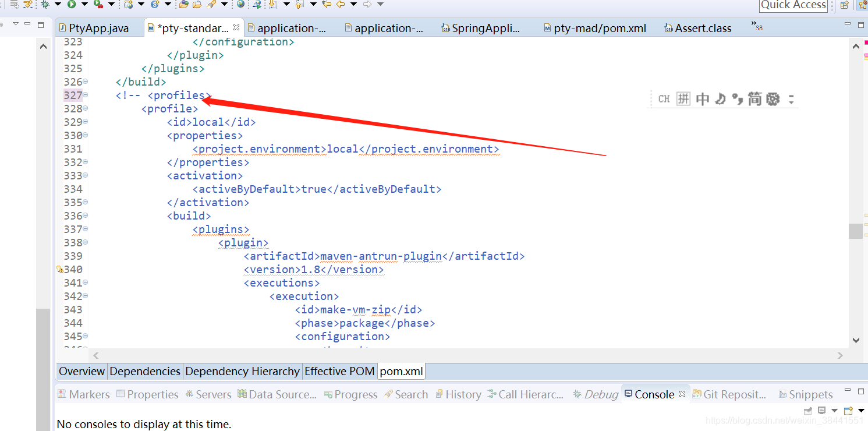
Task: Click the Open Type folder icon
Action: tap(184, 4)
